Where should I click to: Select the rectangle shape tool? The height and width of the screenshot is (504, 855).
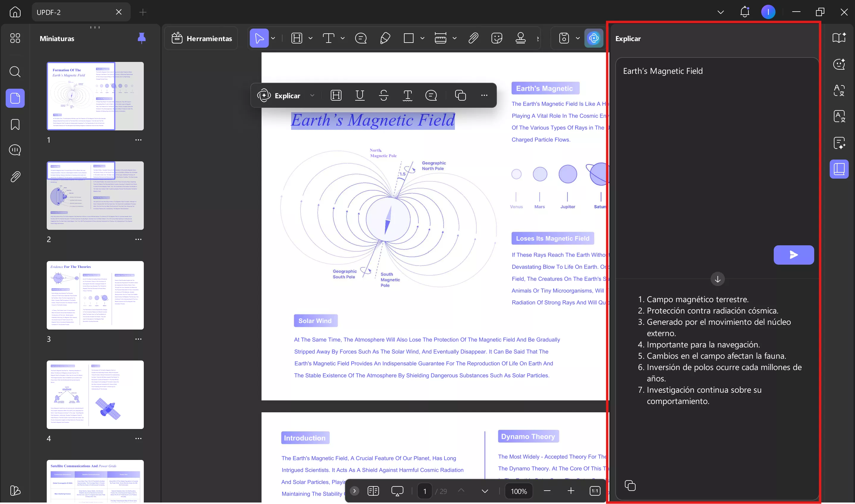[x=408, y=38]
